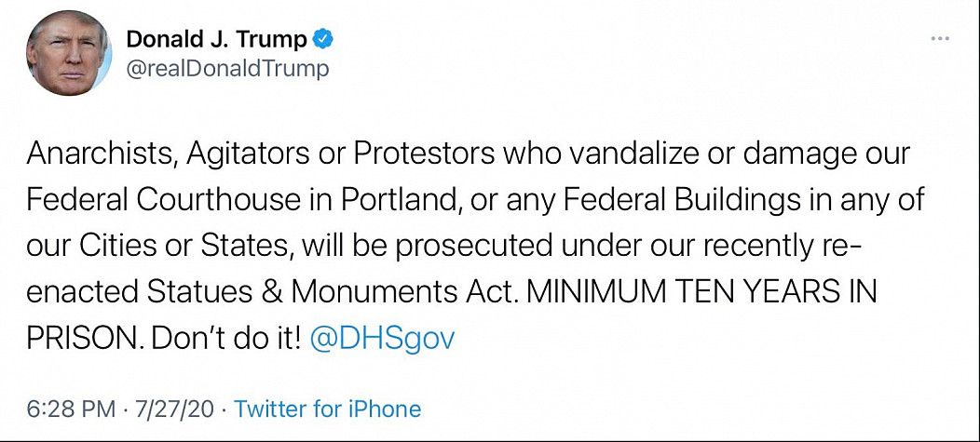Open the three-dot more options menu
Viewport: 980px width, 442px height.
[941, 39]
